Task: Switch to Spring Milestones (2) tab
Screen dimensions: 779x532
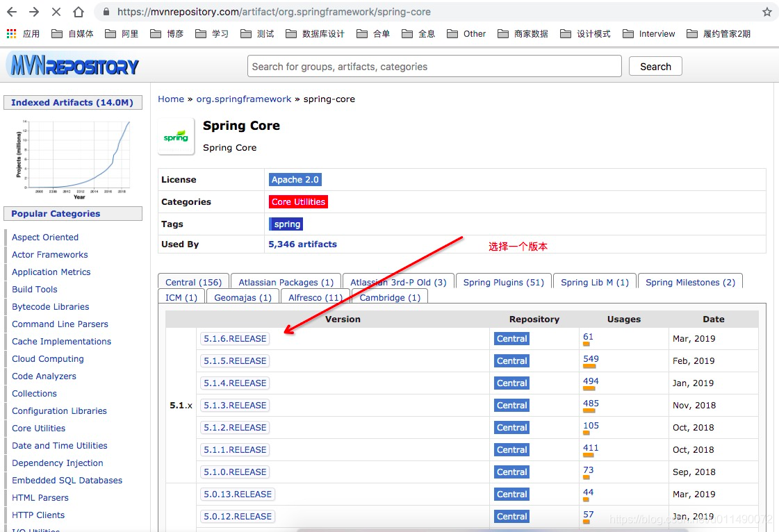Action: (x=690, y=282)
